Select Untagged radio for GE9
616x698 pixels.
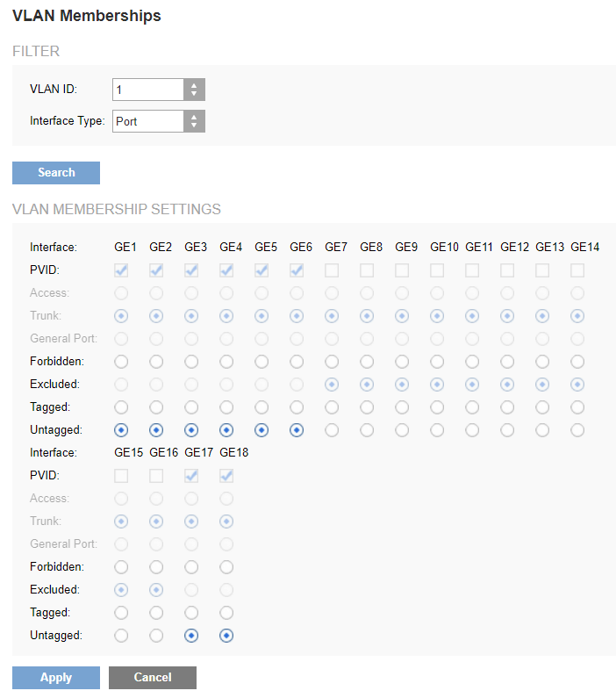tap(402, 430)
